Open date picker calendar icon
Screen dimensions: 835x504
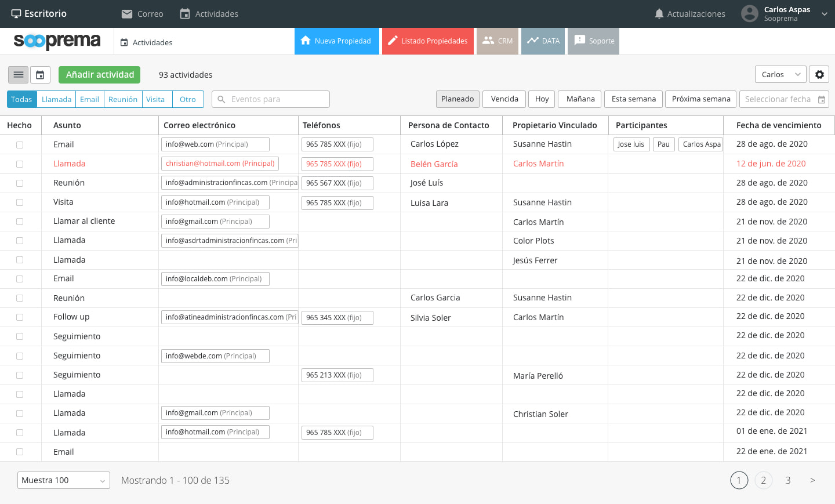(822, 100)
